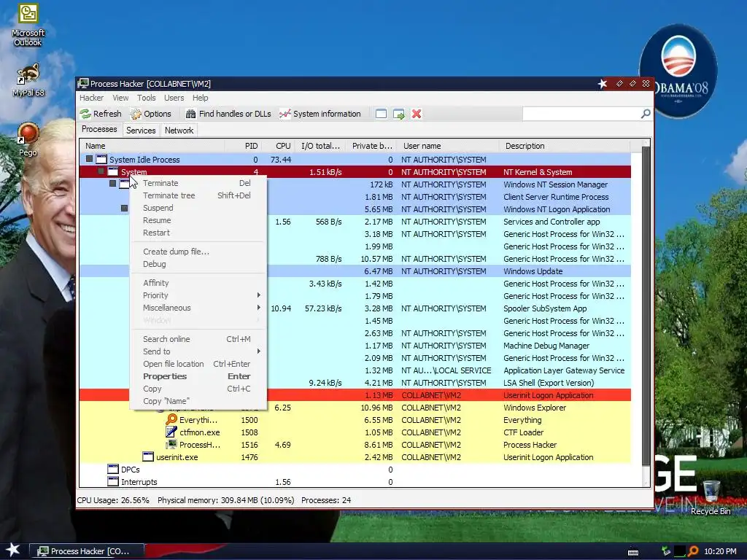Open Options via the gear icon

(x=136, y=114)
